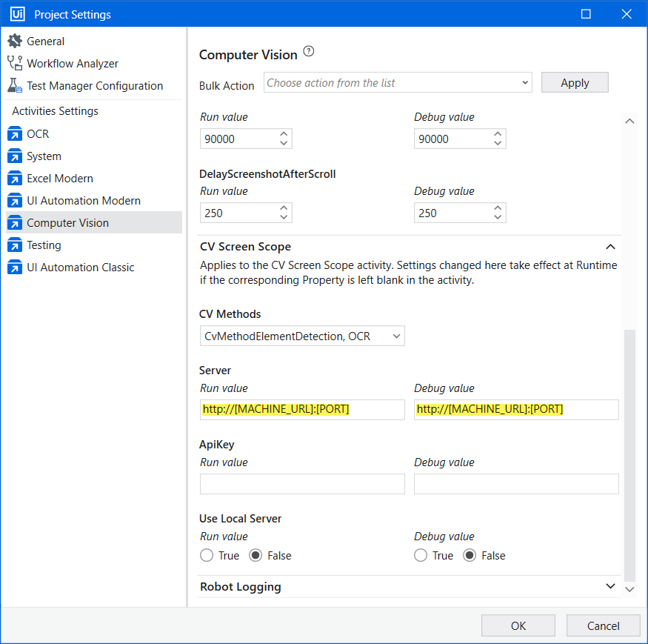Click the Computer Vision help icon

coord(309,52)
